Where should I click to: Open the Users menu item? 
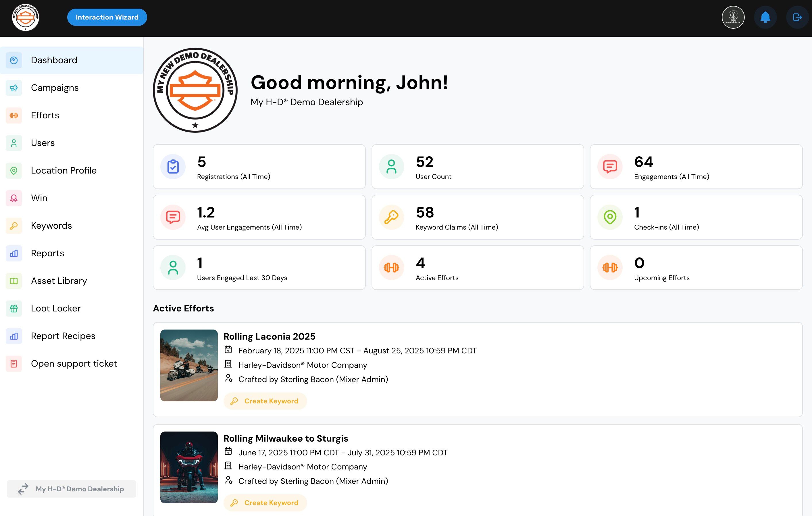pos(43,143)
